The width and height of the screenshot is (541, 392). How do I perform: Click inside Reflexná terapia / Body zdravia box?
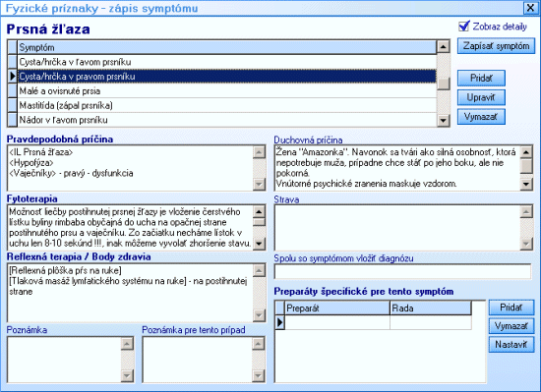(x=131, y=293)
